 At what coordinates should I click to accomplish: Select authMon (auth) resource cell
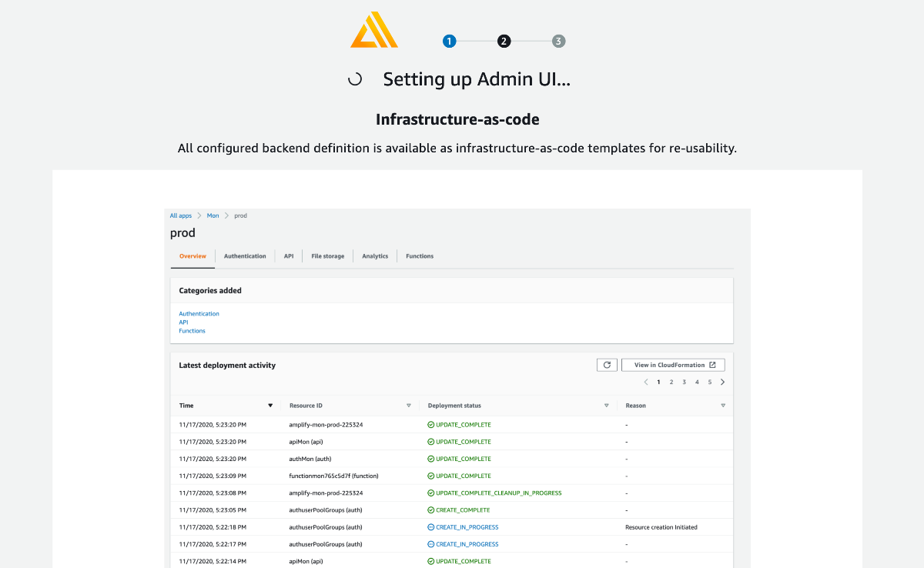[x=311, y=459]
